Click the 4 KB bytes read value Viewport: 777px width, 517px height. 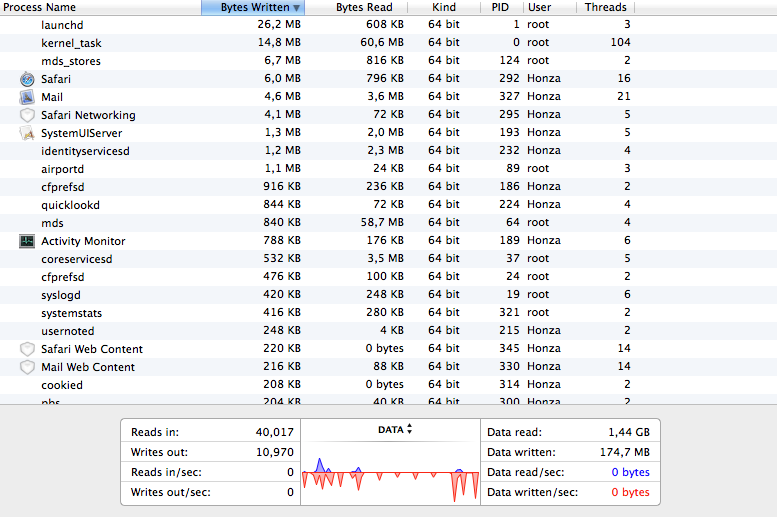(x=391, y=330)
